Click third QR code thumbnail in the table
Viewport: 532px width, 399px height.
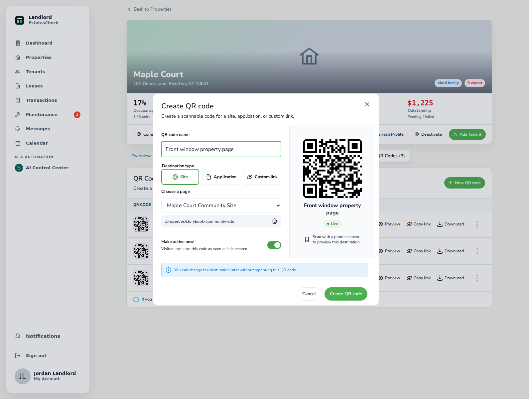click(x=141, y=278)
